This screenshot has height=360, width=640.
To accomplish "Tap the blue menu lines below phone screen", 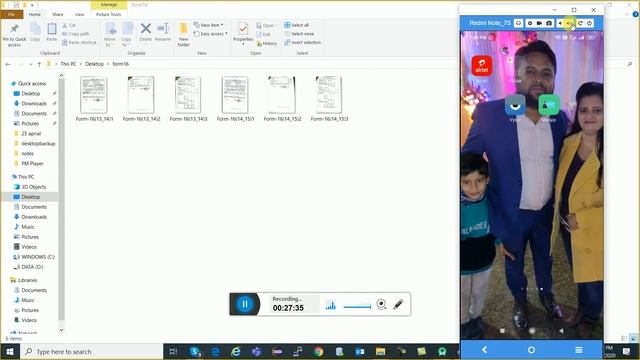I will point(578,350).
